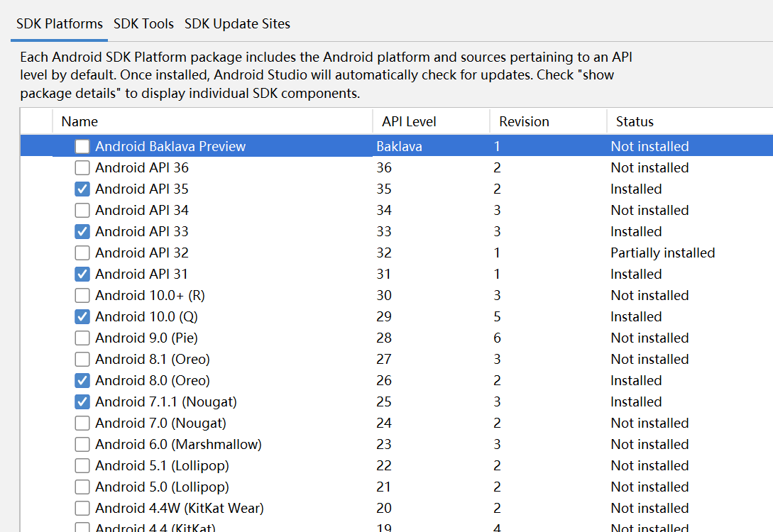The width and height of the screenshot is (773, 532).
Task: Select the 'Android 5.0 (Lollipop)' name text
Action: click(162, 487)
